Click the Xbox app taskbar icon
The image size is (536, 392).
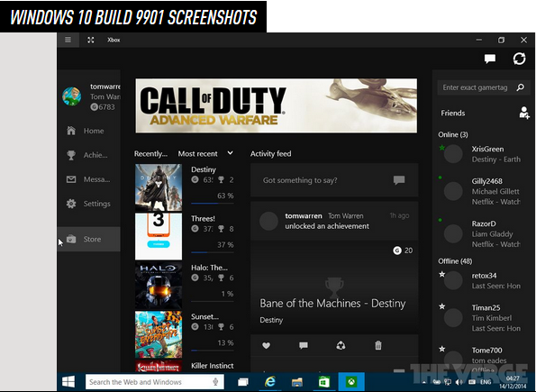tap(351, 382)
